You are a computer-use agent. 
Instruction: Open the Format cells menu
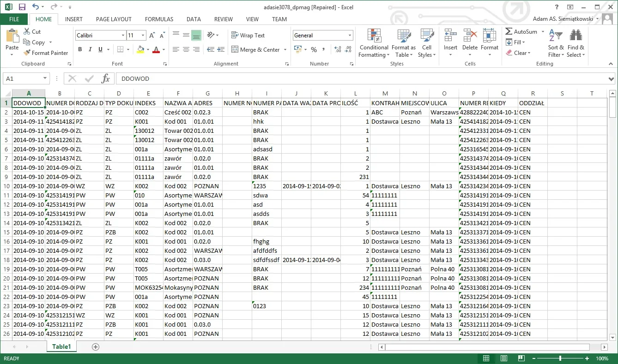click(490, 43)
